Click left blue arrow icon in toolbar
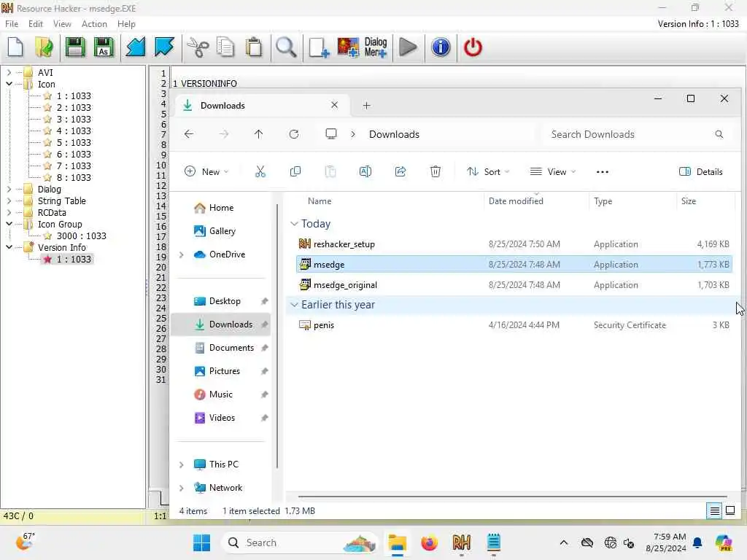The height and width of the screenshot is (560, 747). coord(135,47)
